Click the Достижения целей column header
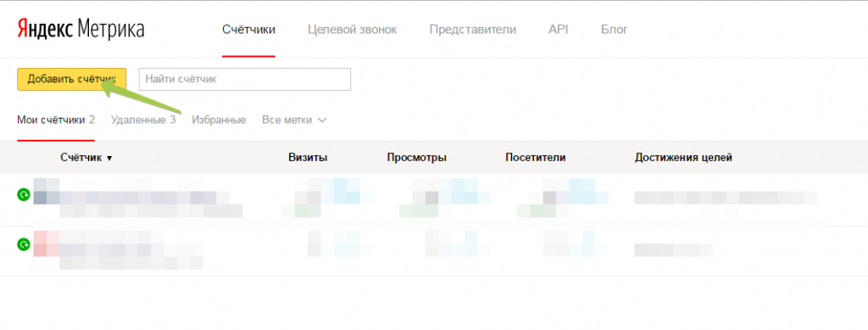The image size is (868, 330). pyautogui.click(x=683, y=158)
